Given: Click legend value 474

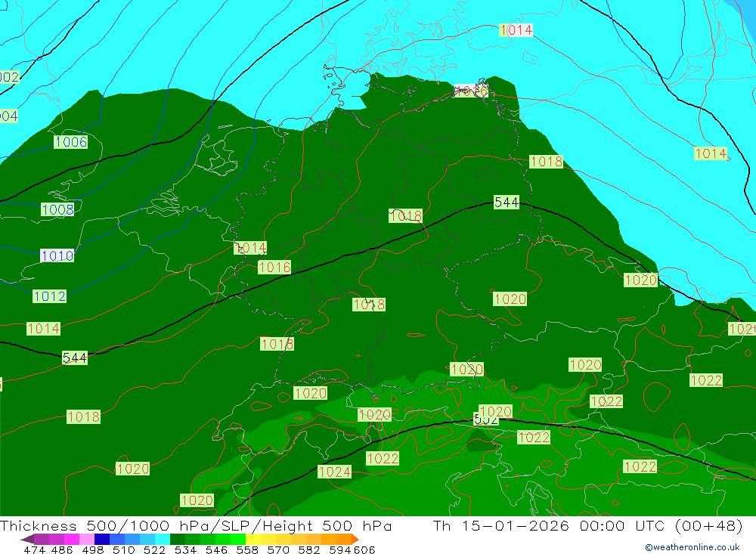Looking at the screenshot, I should pos(34,549).
